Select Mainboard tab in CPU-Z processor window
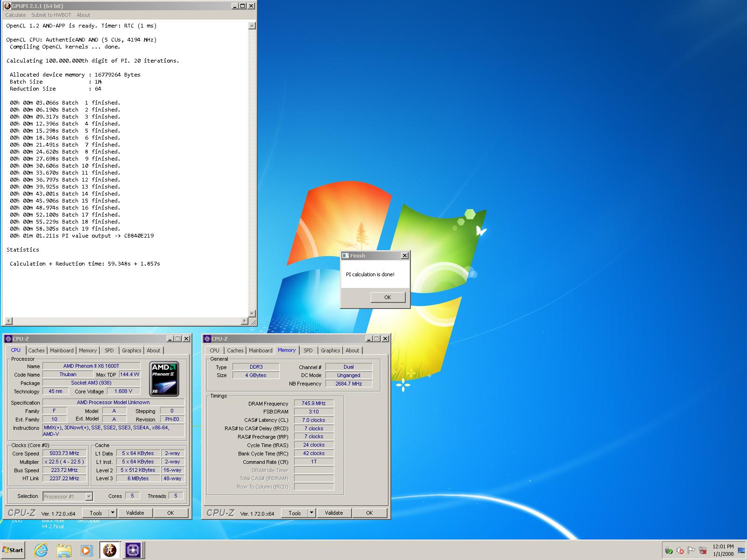This screenshot has height=560, width=747. click(x=62, y=350)
